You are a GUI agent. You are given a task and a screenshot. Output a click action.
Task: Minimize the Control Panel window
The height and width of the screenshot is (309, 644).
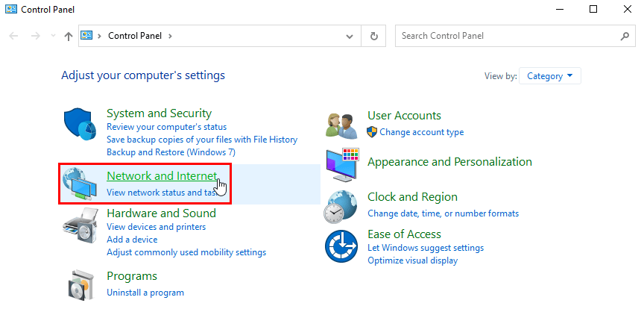tap(558, 9)
